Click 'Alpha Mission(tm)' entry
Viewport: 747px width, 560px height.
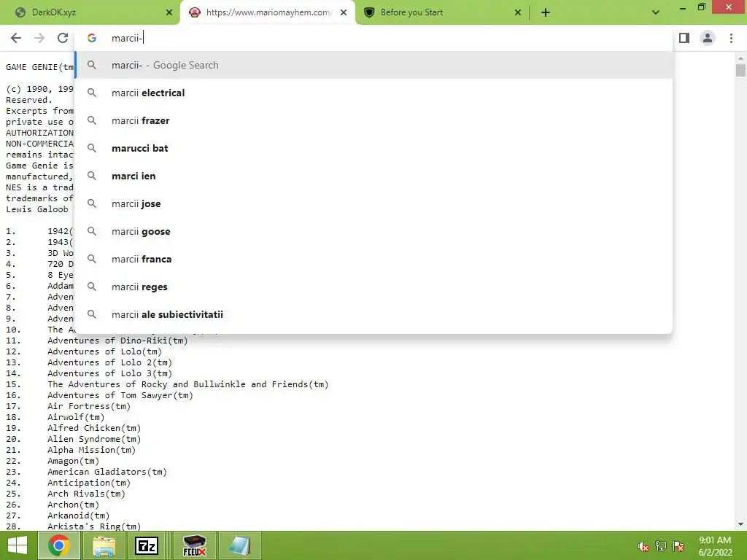(91, 450)
